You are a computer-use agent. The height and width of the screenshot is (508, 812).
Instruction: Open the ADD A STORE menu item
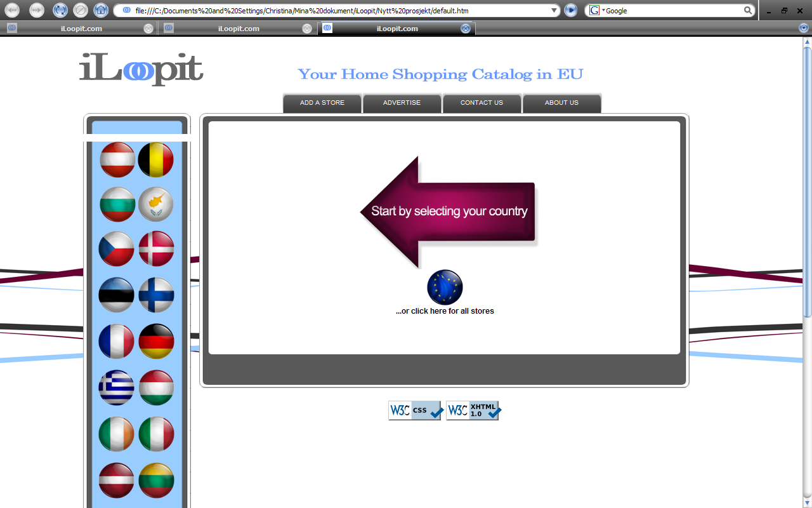coord(322,103)
